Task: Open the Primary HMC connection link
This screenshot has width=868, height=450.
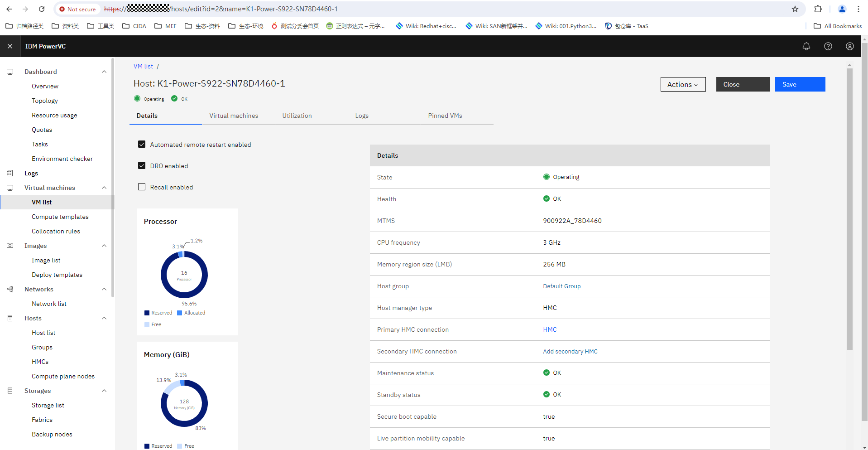Action: coord(550,329)
